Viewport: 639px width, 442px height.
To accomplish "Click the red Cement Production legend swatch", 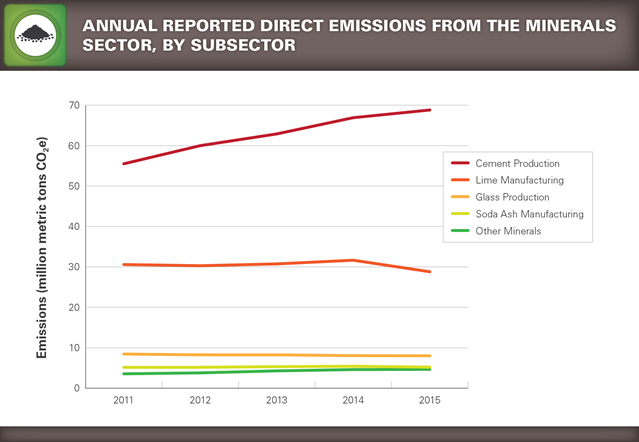I will [x=460, y=163].
